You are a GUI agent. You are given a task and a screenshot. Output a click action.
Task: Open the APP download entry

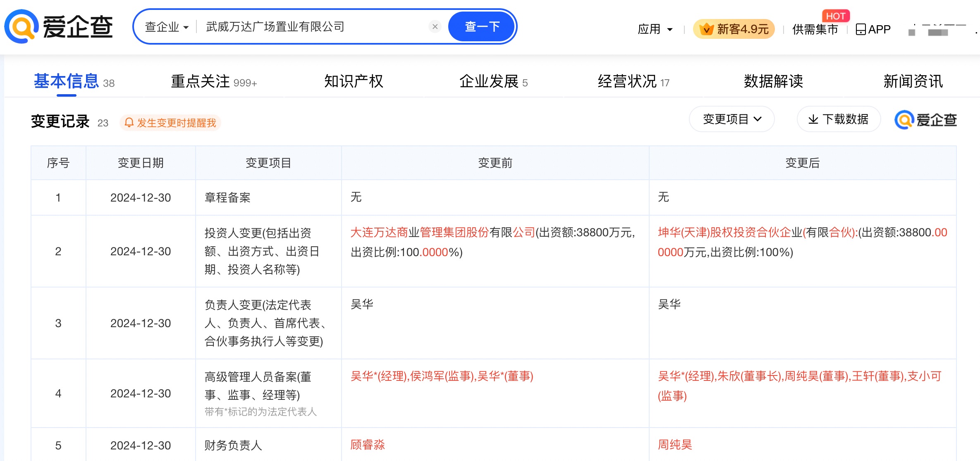click(x=872, y=29)
